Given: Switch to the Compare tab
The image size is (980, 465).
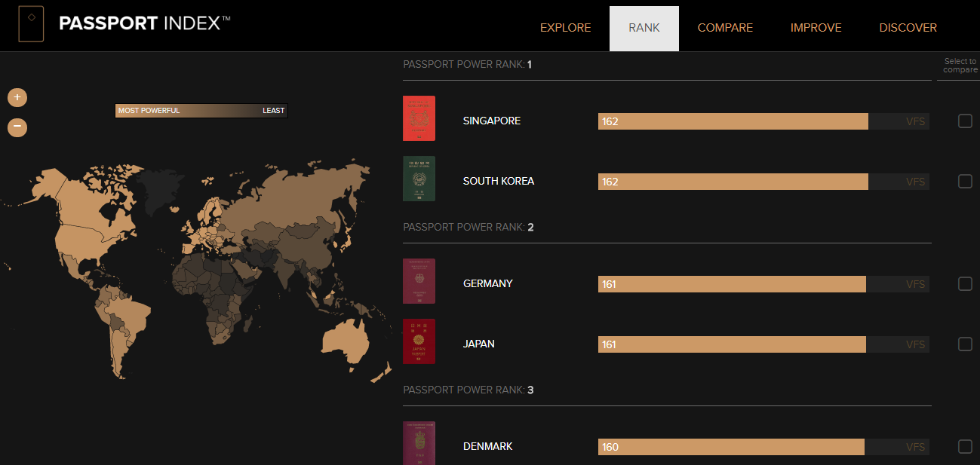Looking at the screenshot, I should point(725,28).
